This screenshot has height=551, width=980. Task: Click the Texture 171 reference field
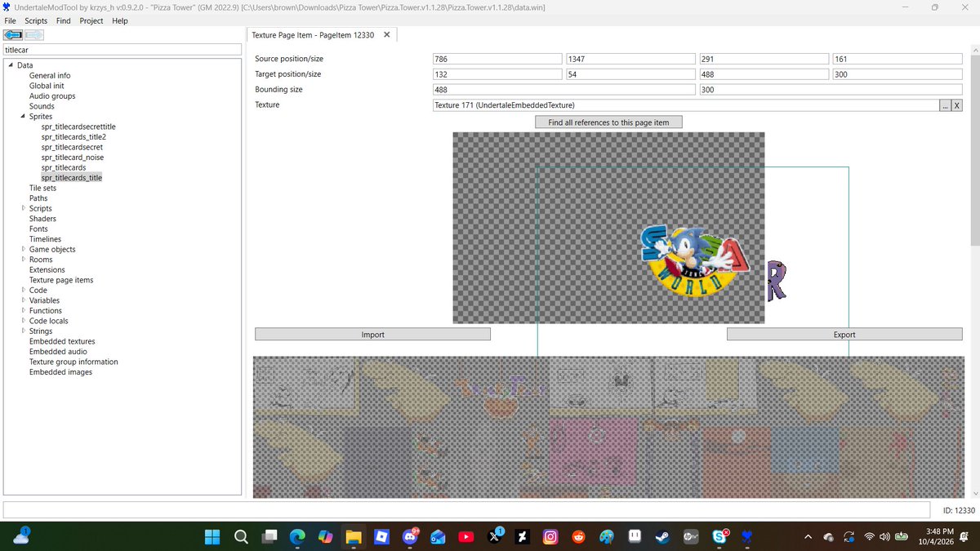point(686,105)
